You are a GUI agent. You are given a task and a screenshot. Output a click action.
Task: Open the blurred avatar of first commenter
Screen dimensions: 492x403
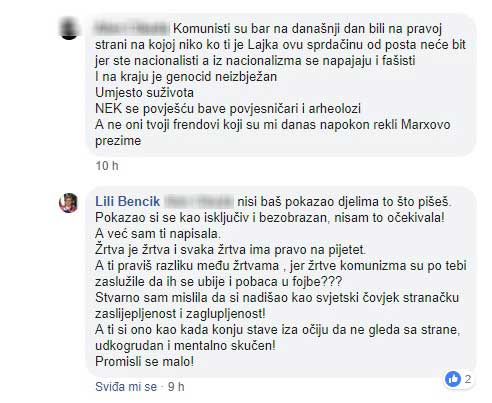click(x=69, y=28)
